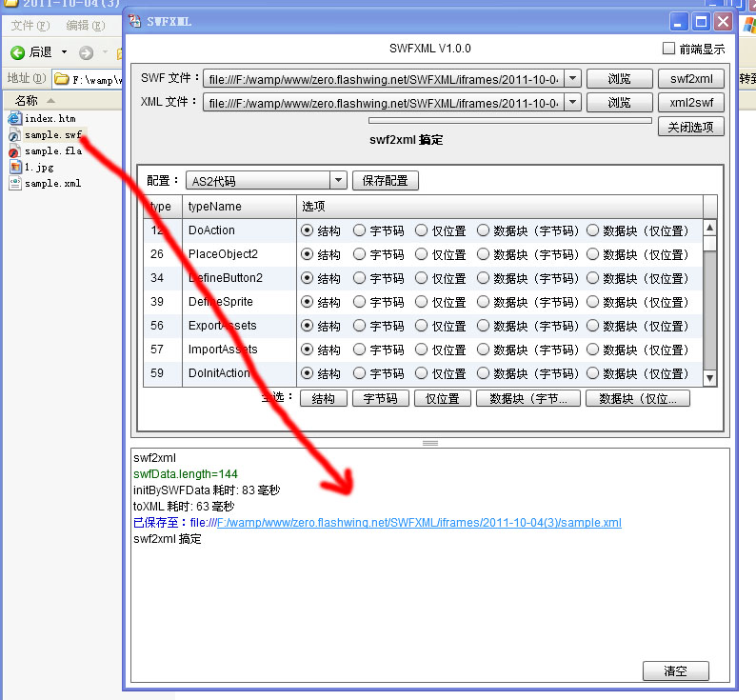
Task: Click 浏览 button for SWF file
Action: click(x=620, y=79)
